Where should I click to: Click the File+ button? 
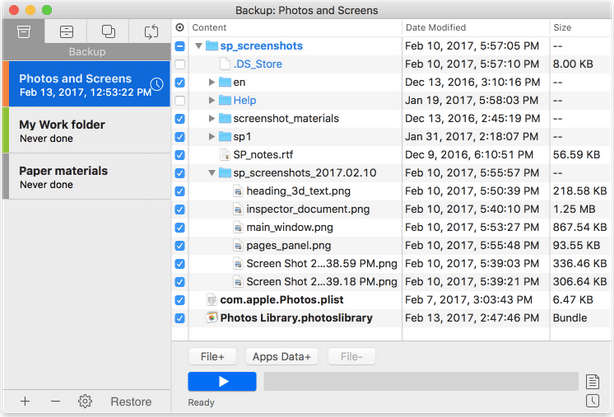(x=216, y=356)
